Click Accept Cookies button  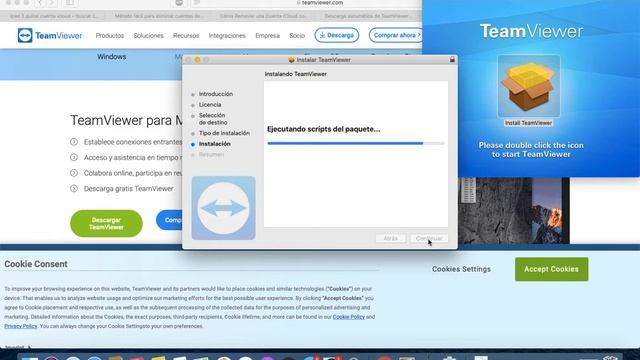[x=551, y=269]
